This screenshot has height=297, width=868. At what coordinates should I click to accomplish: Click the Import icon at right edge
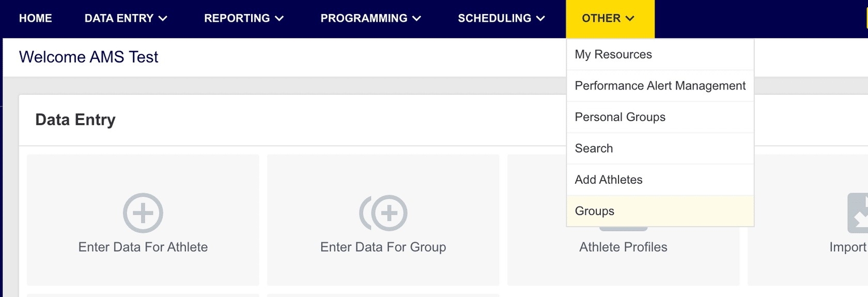coord(858,213)
